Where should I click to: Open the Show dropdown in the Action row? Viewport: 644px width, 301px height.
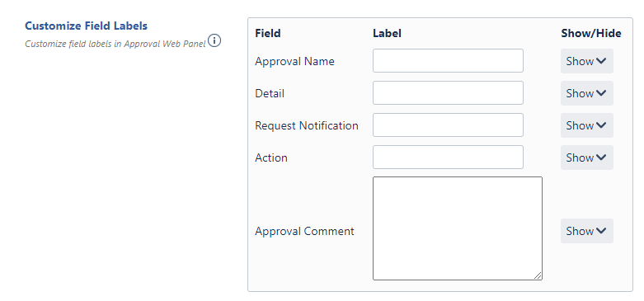click(x=586, y=158)
